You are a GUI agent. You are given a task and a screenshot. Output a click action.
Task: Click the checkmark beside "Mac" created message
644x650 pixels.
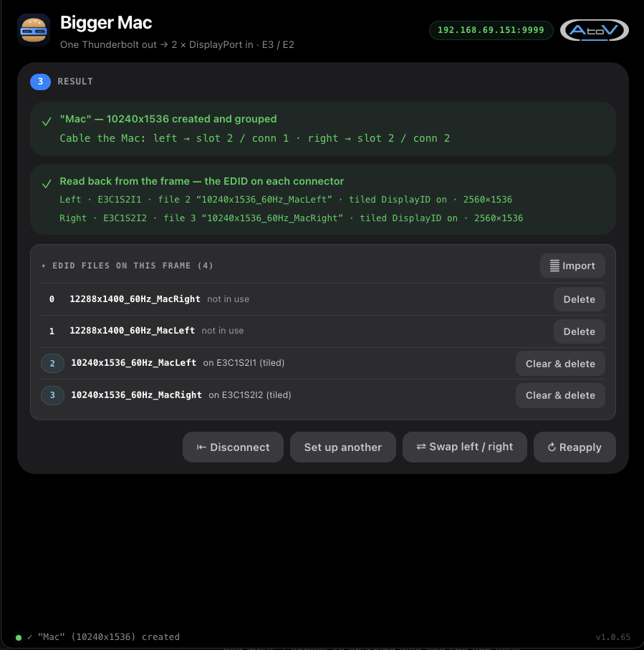[x=47, y=122]
